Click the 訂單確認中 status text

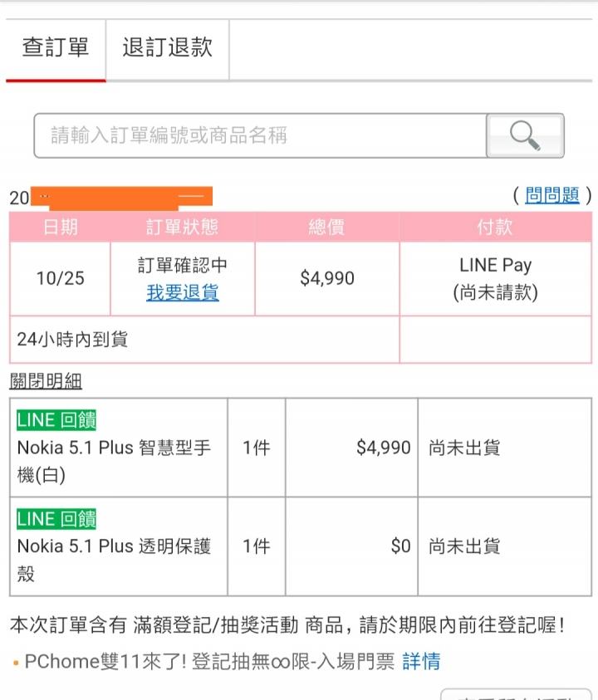(182, 266)
